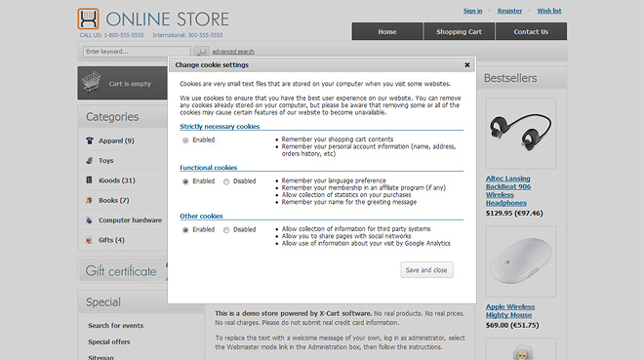The width and height of the screenshot is (644, 360).
Task: Open Apple Wireless Mighty Mouse product link
Action: click(510, 311)
